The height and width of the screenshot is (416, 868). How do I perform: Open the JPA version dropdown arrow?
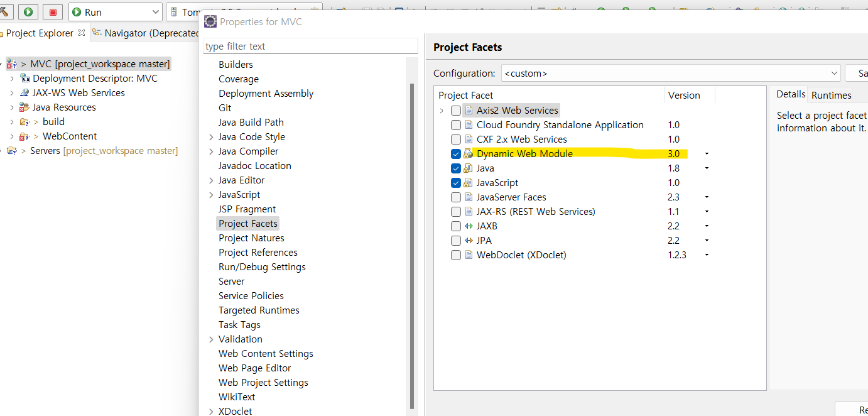(x=707, y=241)
